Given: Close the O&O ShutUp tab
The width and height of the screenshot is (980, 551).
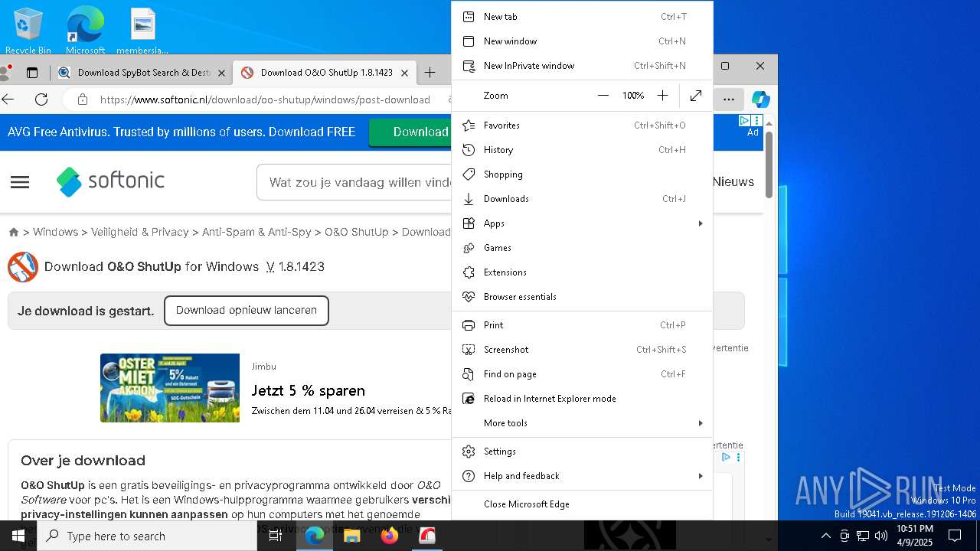Looking at the screenshot, I should 404,73.
